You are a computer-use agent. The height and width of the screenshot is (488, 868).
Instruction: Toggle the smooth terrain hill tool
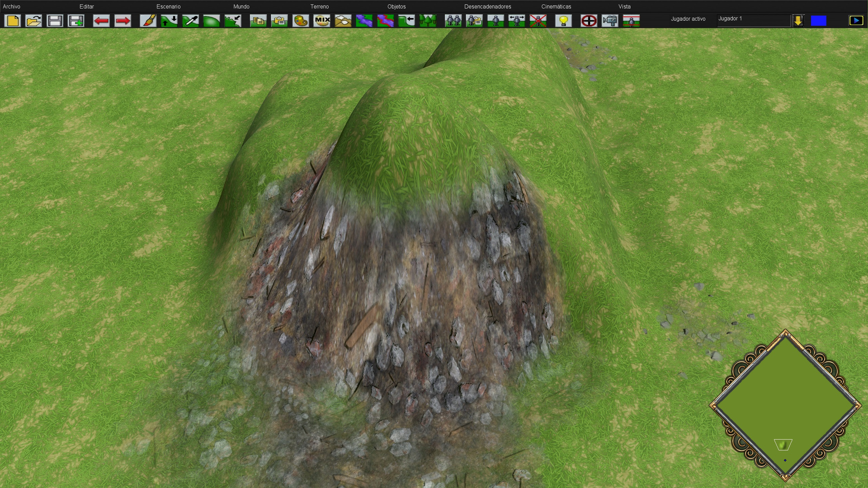point(211,21)
